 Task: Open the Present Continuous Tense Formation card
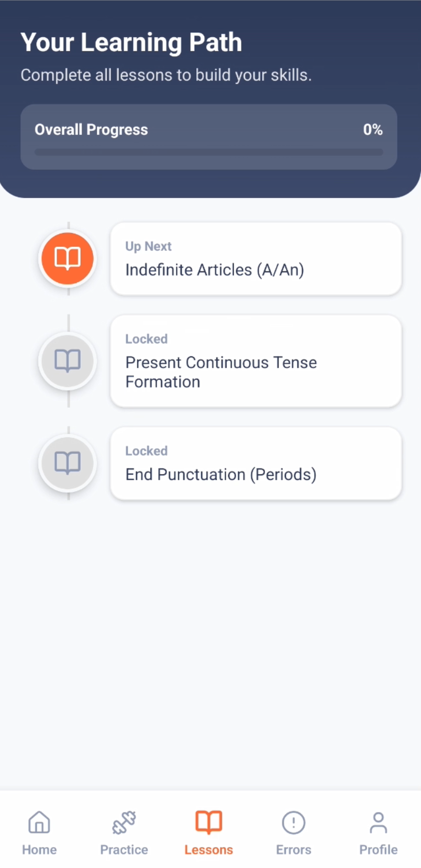(x=256, y=361)
